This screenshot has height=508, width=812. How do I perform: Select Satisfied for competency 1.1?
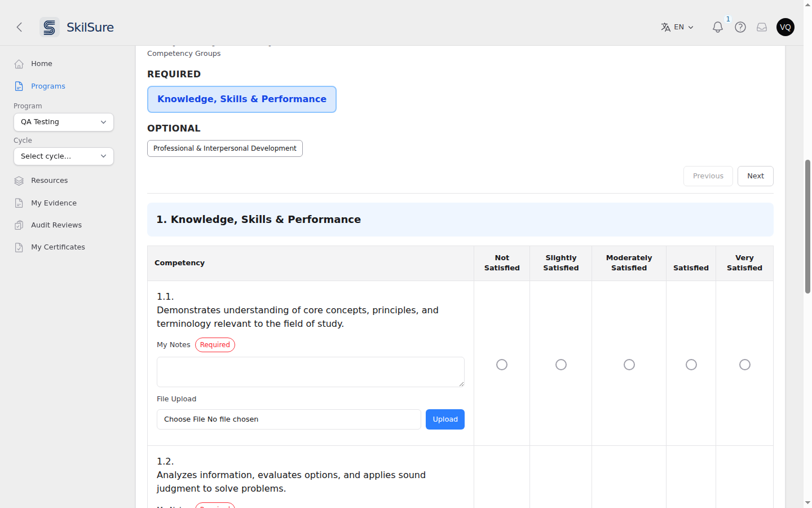[x=691, y=365]
